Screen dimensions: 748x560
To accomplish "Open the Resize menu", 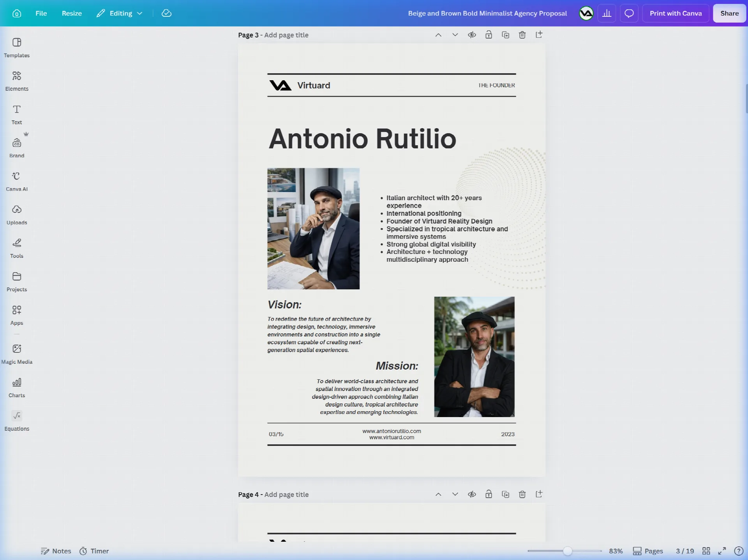I will point(72,13).
